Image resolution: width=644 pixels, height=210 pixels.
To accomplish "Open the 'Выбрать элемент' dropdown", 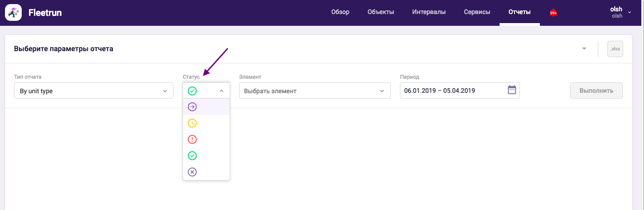I will (314, 91).
